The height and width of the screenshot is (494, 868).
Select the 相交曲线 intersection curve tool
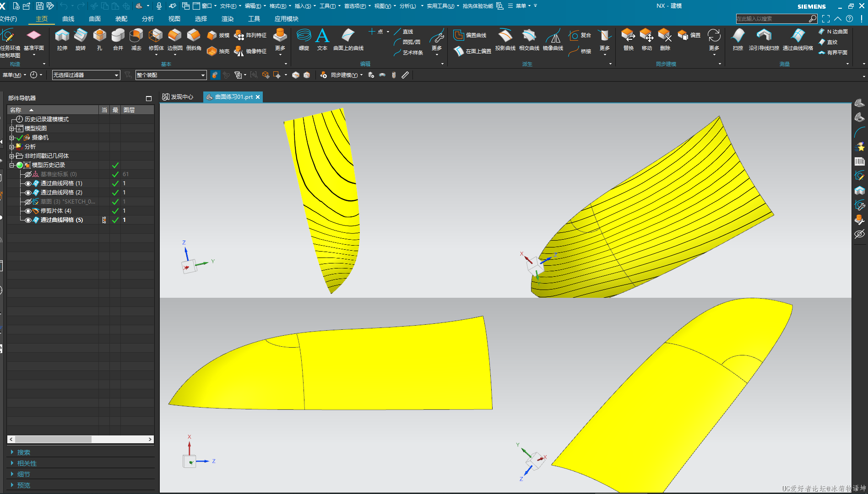pos(529,39)
